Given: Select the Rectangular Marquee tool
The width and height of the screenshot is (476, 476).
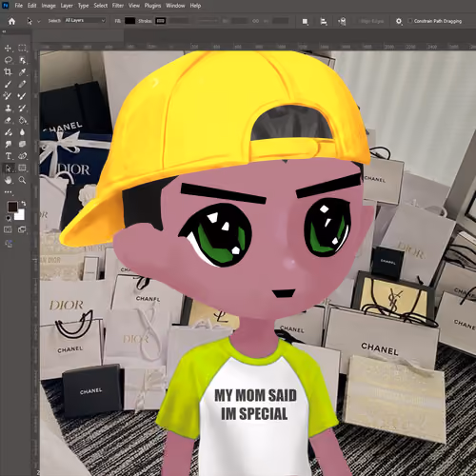Looking at the screenshot, I should tap(22, 49).
